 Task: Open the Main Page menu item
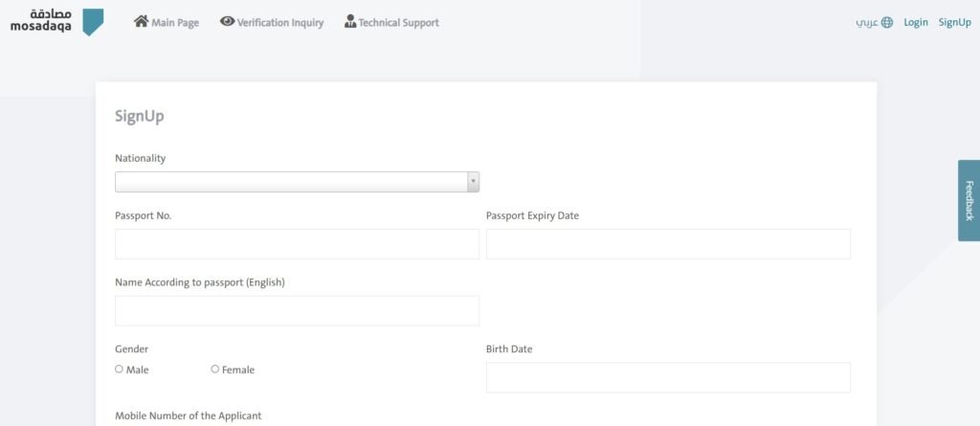[x=174, y=23]
